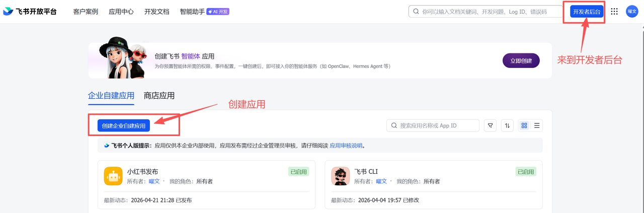Click 2026-04-04 19:57 已修改 text
The image size is (644, 213).
tap(388, 200)
